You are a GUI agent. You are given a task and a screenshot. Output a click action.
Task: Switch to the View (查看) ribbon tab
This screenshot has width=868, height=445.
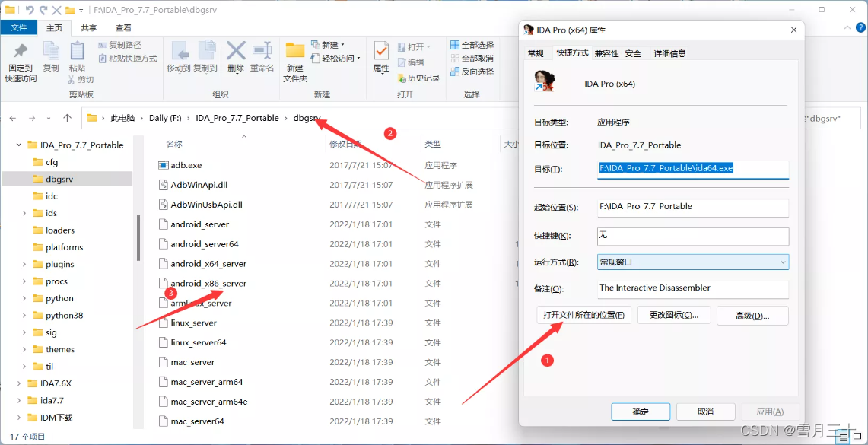coord(123,27)
